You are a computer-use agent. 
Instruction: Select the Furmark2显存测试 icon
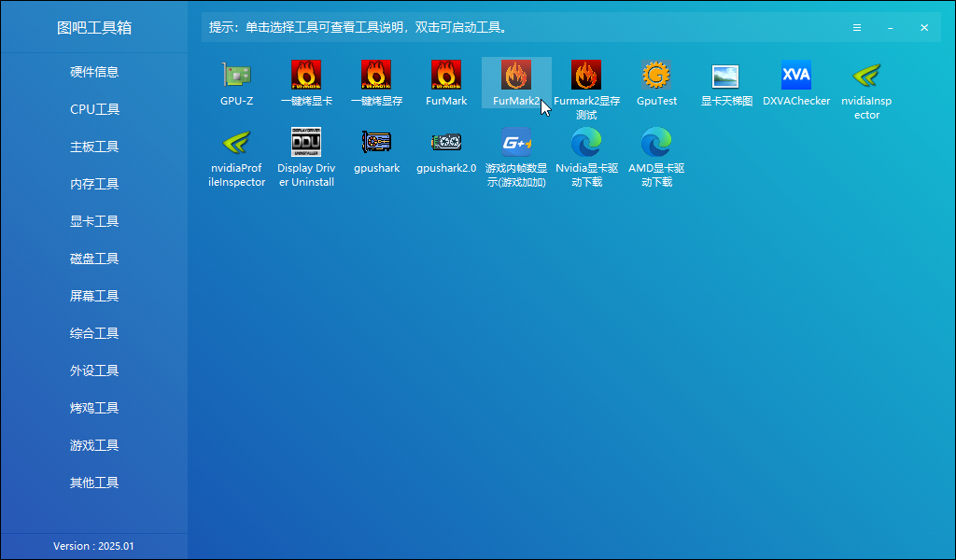pyautogui.click(x=586, y=76)
